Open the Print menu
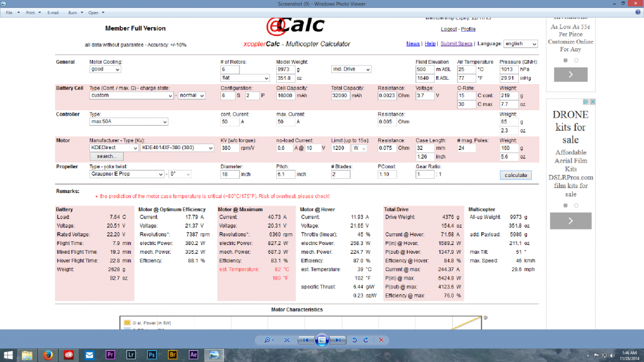 pyautogui.click(x=33, y=13)
